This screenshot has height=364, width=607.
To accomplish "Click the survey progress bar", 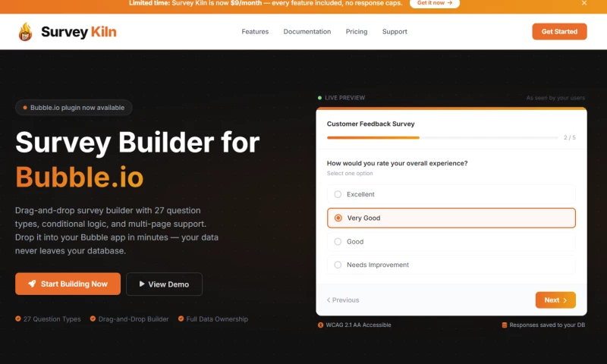I will pos(442,138).
